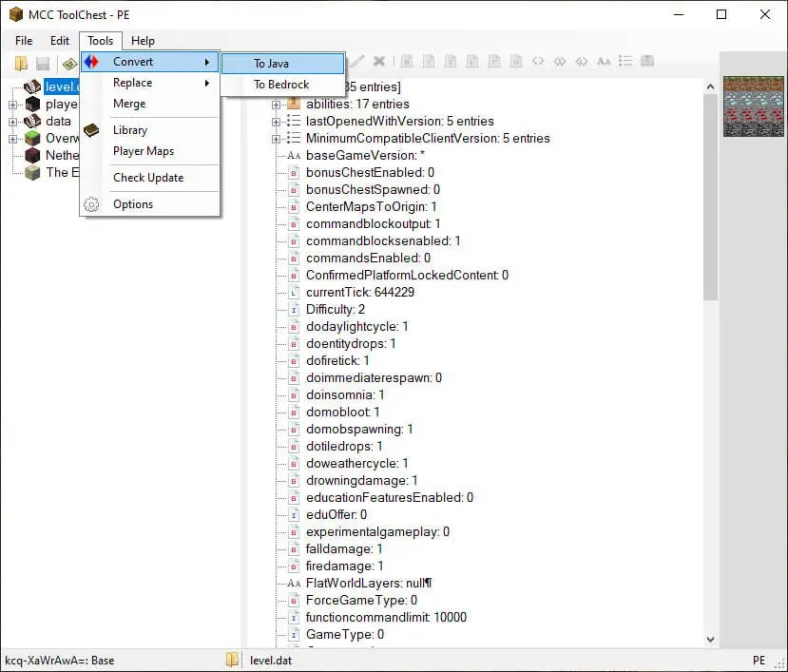Open the File menu
This screenshot has width=788, height=672.
24,41
